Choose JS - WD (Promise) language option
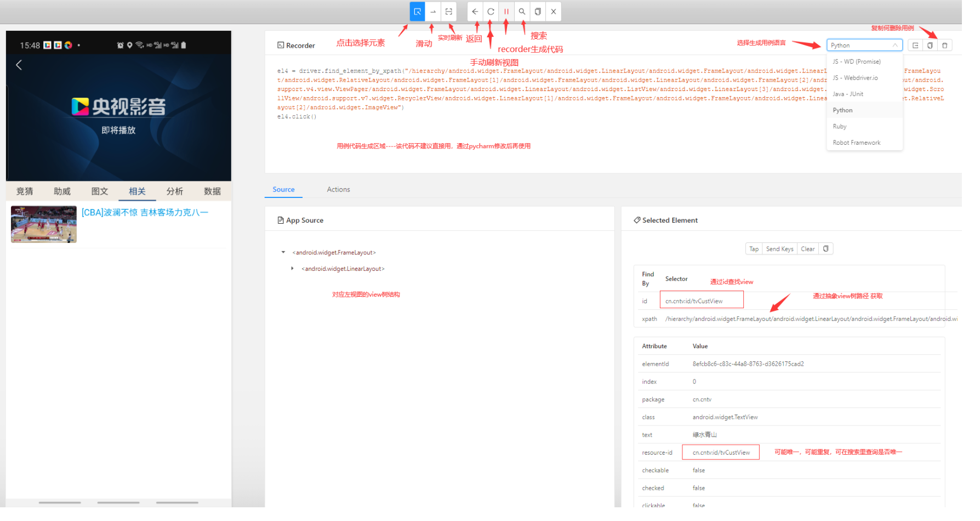980x521 pixels. point(864,61)
